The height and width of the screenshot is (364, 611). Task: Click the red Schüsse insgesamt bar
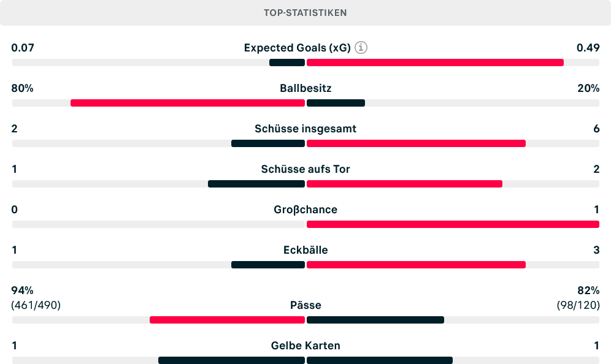click(x=416, y=143)
